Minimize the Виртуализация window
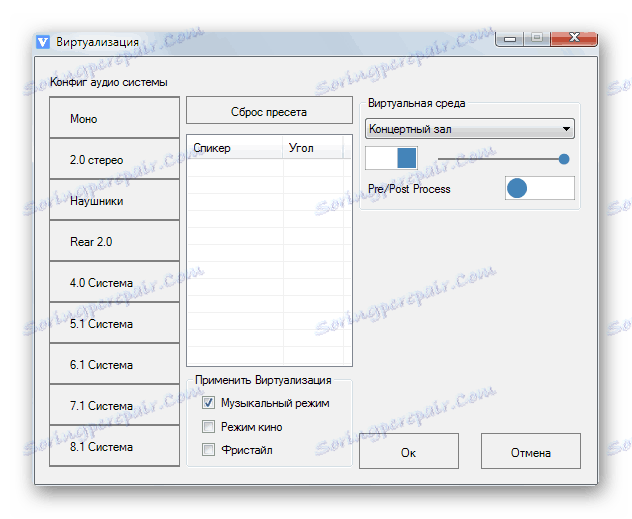 (510, 39)
